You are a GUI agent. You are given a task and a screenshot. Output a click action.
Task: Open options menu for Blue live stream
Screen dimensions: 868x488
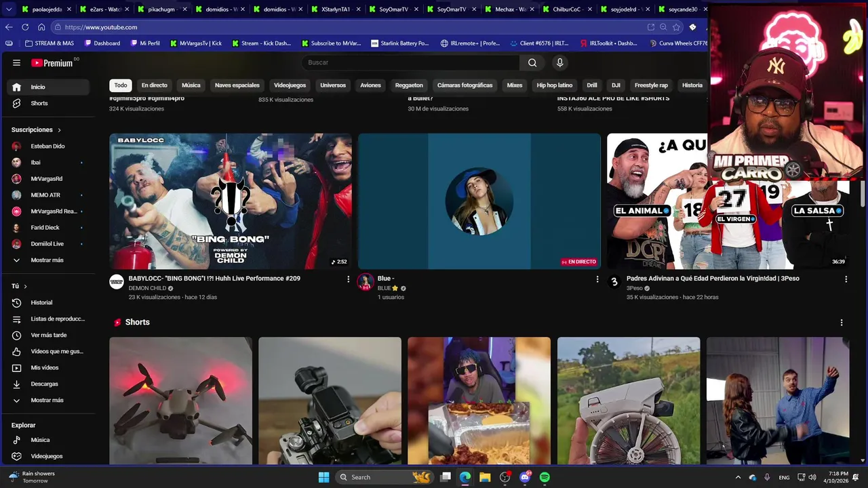[597, 279]
